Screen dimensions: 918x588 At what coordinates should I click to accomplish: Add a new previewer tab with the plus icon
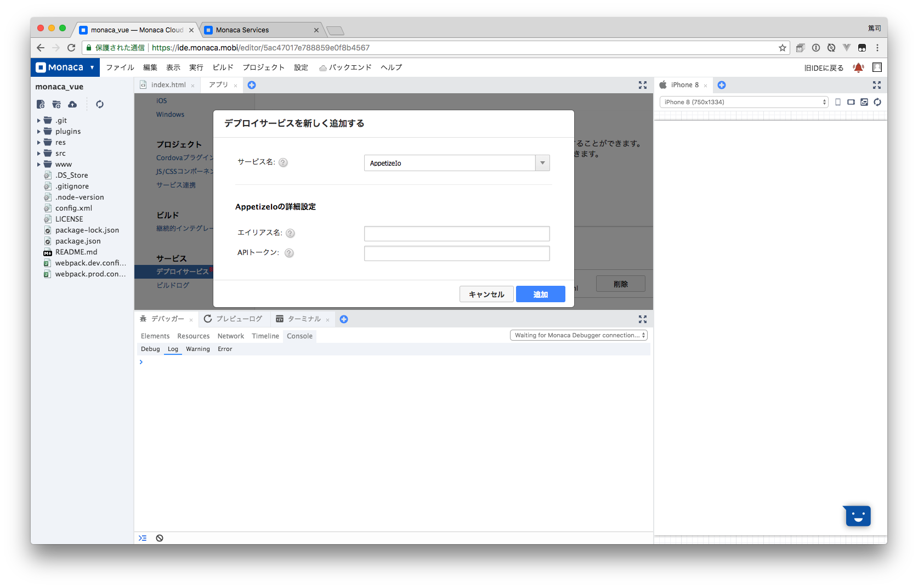click(722, 85)
